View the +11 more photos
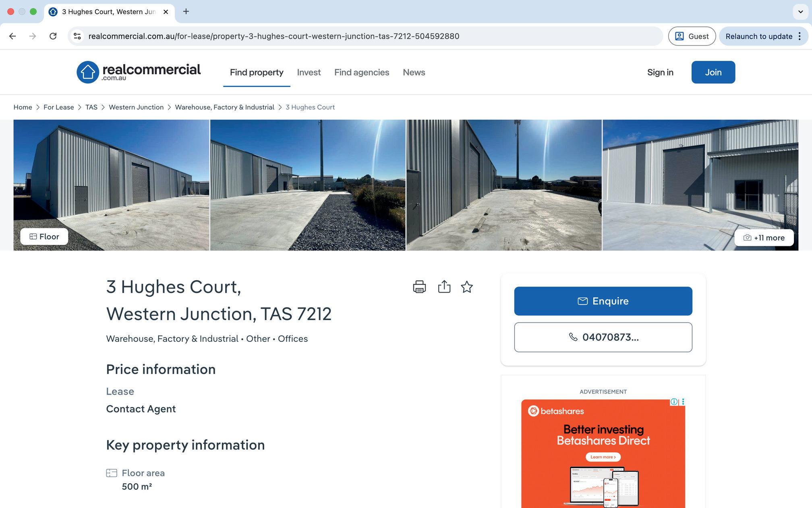The width and height of the screenshot is (812, 508). [764, 237]
